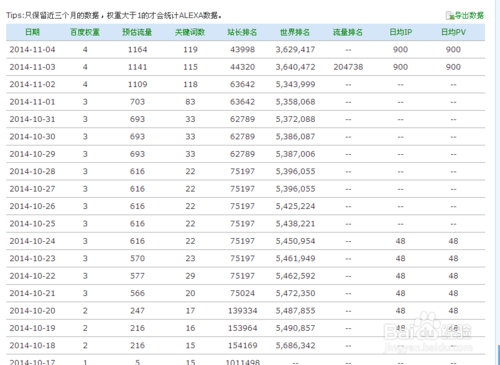This screenshot has height=365, width=500.
Task: Select the 2014-10-31 row date
Action: coord(32,119)
